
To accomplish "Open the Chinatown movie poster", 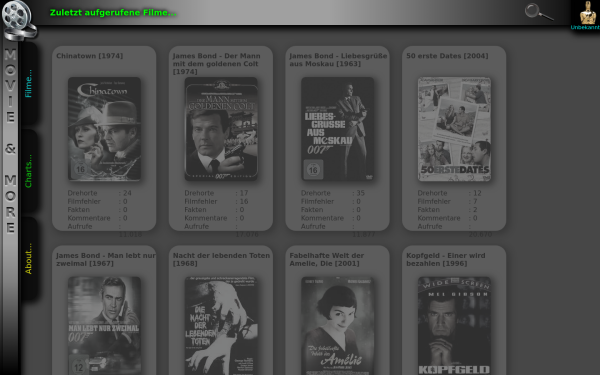I will 104,129.
